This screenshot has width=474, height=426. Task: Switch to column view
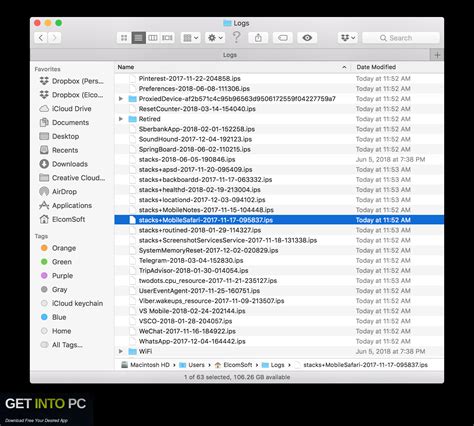[x=153, y=38]
